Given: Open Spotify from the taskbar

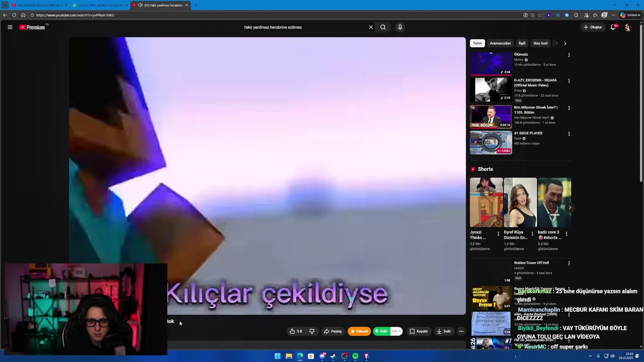Looking at the screenshot, I should pos(355,356).
